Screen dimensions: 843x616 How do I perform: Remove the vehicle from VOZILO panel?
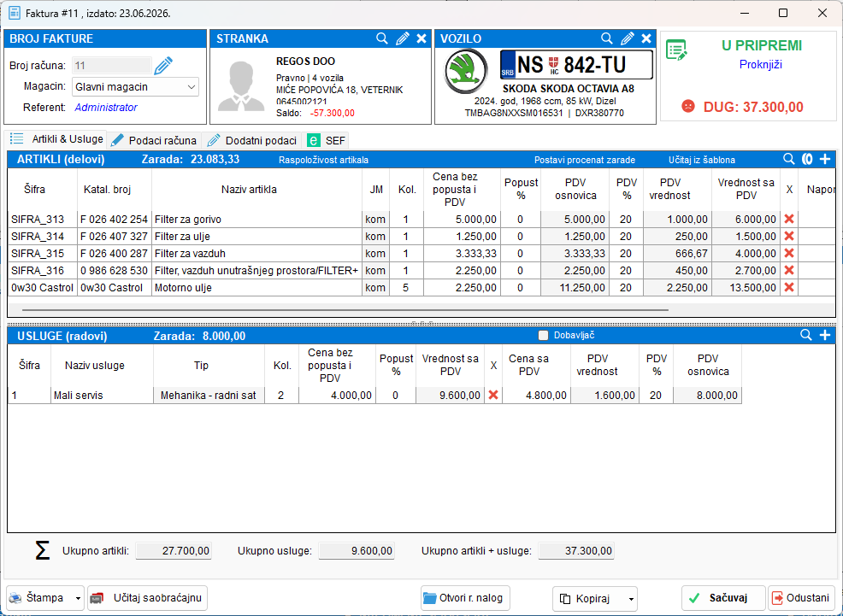coord(646,38)
